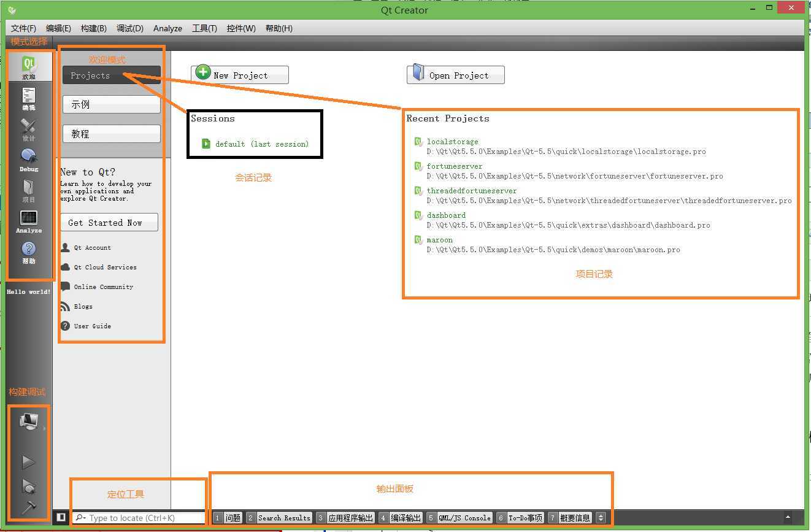Click the fortuneserver project Qt icon
The height and width of the screenshot is (532, 811).
pyautogui.click(x=418, y=166)
